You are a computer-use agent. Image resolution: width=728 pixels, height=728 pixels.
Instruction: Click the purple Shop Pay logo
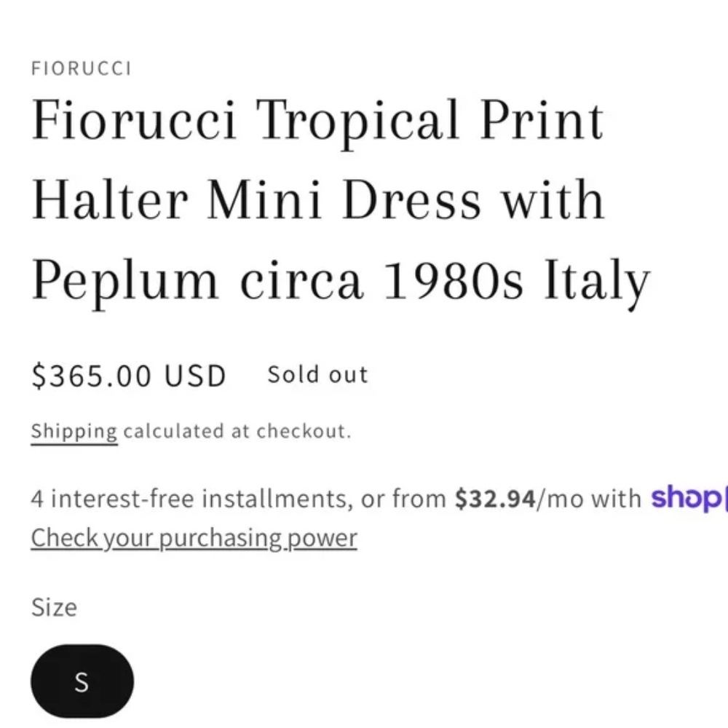tap(688, 498)
